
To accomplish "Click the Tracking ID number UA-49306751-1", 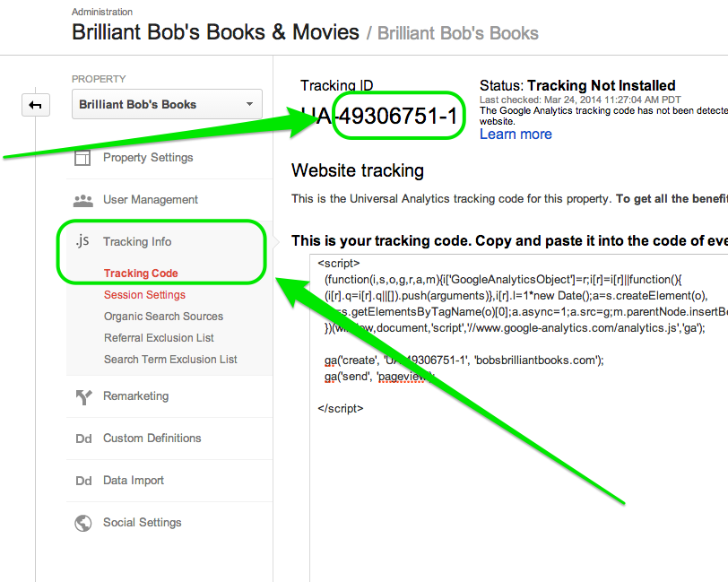I will (x=379, y=116).
